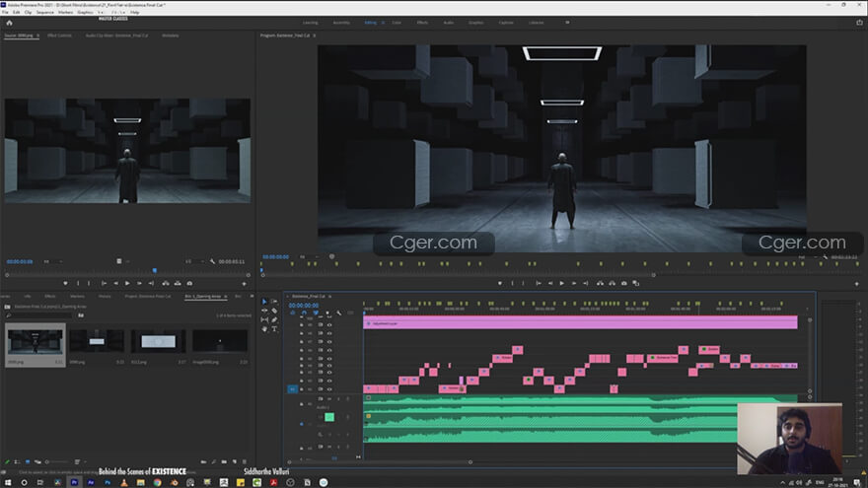Open the File menu

click(5, 12)
